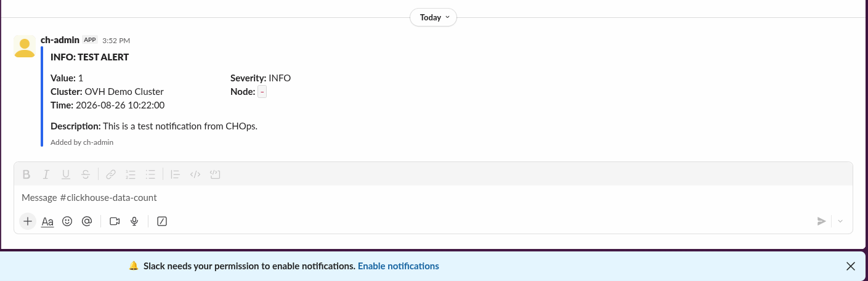Screen dimensions: 868x281
Task: Insert inline code formatting
Action: [195, 174]
